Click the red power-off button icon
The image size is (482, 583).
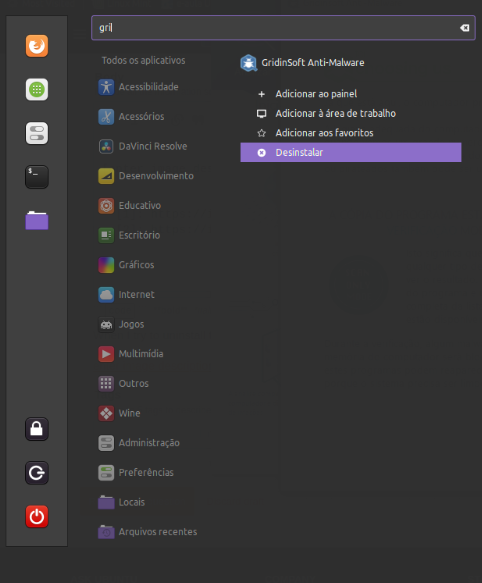click(x=37, y=516)
